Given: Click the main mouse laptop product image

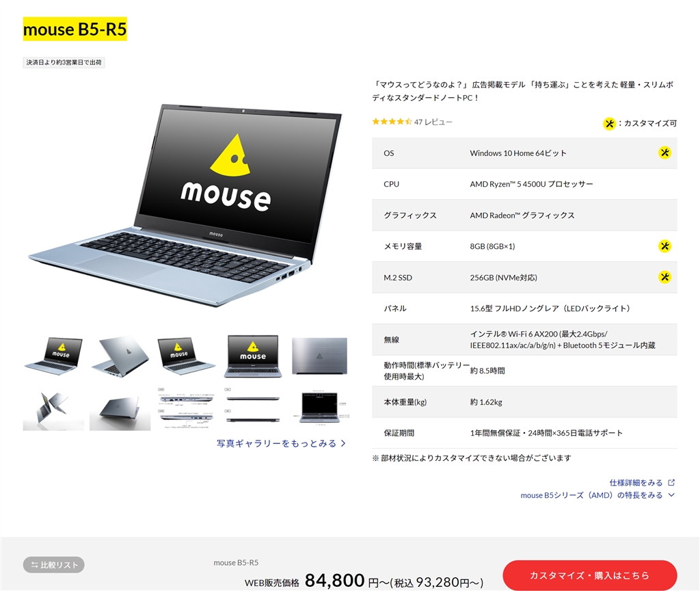Looking at the screenshot, I should 185,205.
